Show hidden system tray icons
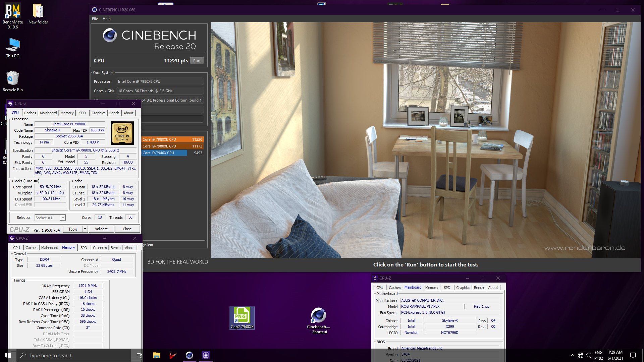This screenshot has height=362, width=644. pyautogui.click(x=572, y=355)
